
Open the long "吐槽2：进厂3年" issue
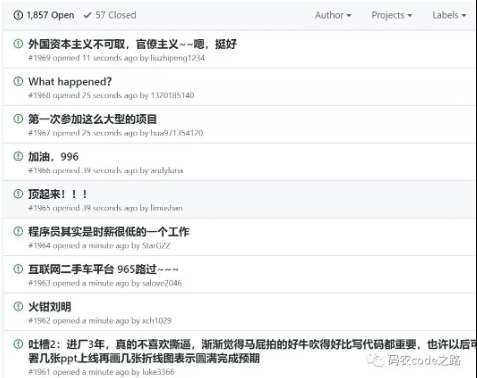click(252, 351)
